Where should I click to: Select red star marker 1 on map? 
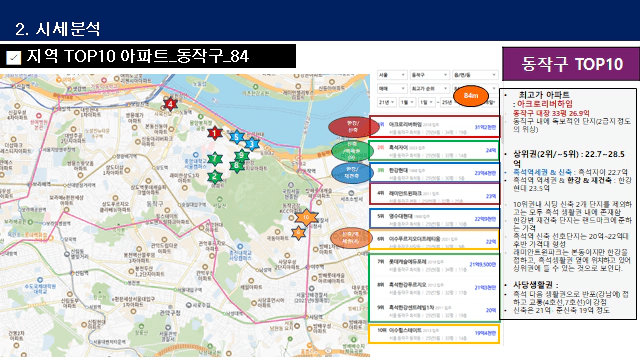pos(215,133)
